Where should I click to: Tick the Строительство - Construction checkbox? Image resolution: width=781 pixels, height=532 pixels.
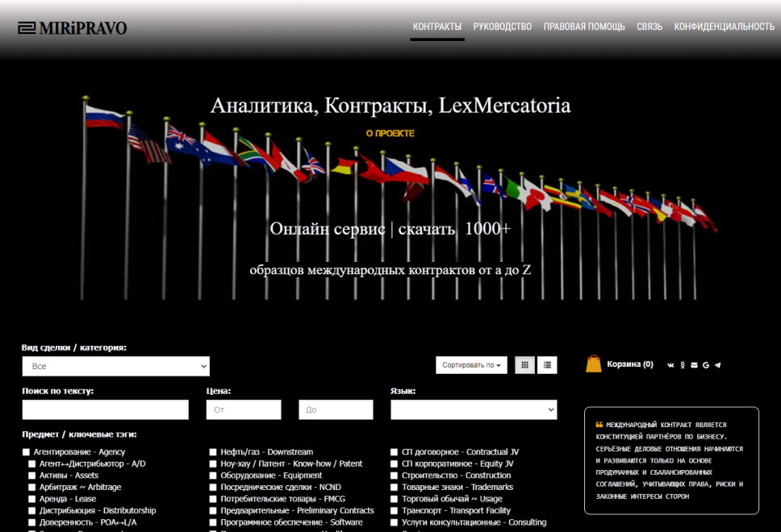point(395,476)
